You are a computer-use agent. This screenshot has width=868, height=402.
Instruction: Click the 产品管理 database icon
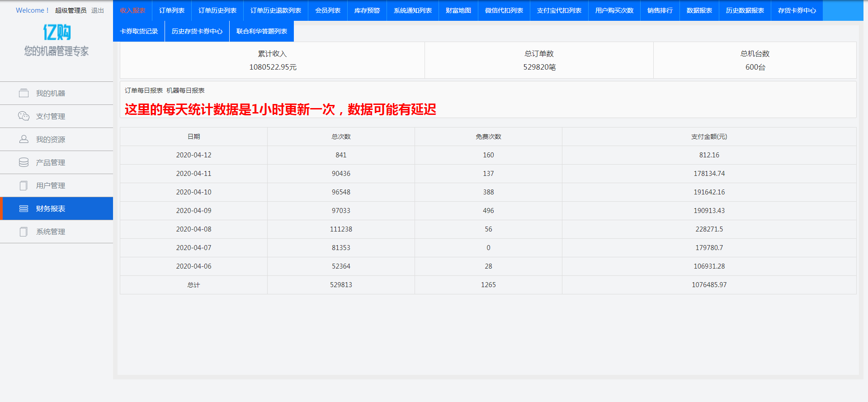tap(24, 162)
